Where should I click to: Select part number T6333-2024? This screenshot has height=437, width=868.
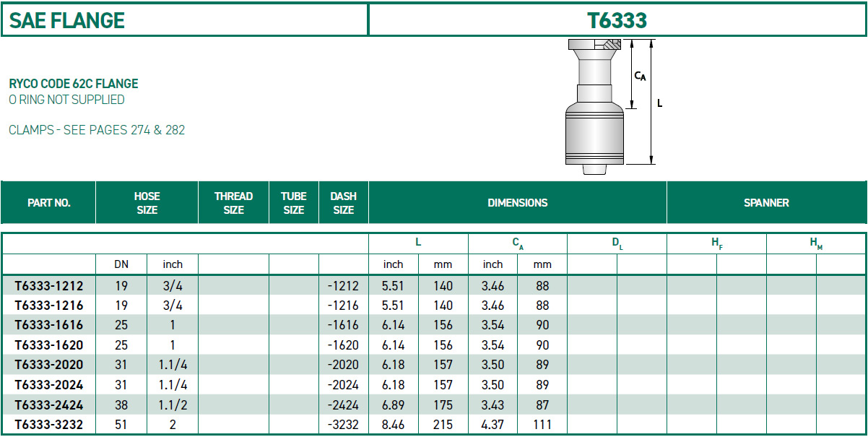pos(49,385)
